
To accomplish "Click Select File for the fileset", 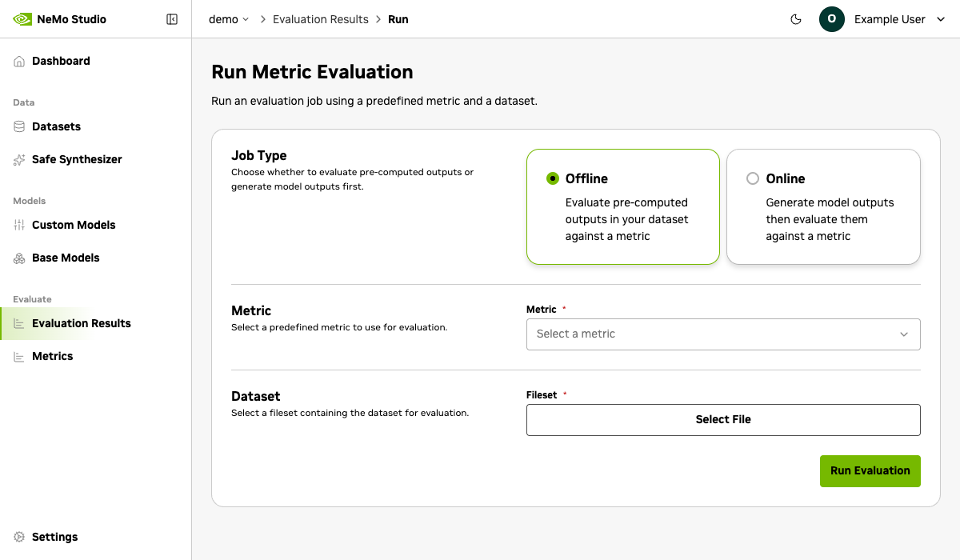I will pos(723,419).
